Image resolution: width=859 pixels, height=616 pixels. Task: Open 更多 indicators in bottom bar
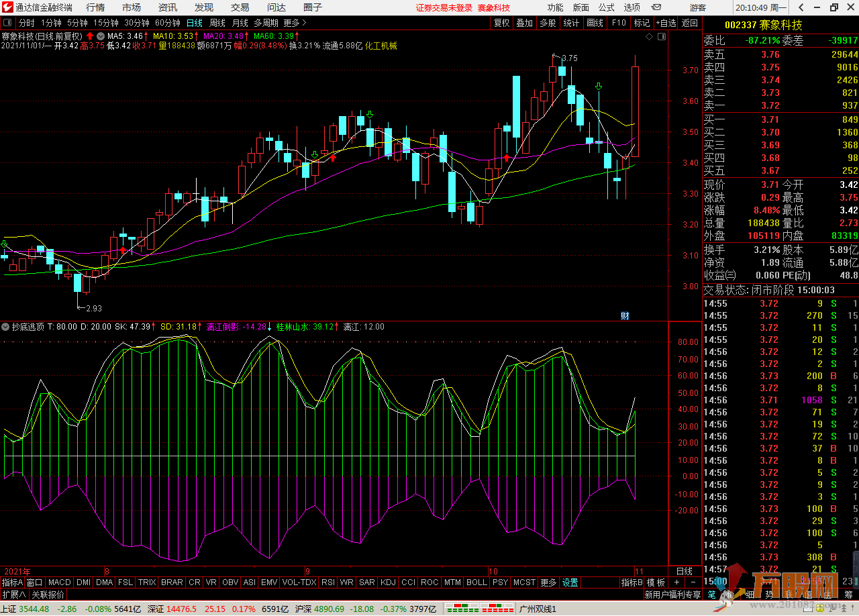coord(548,582)
